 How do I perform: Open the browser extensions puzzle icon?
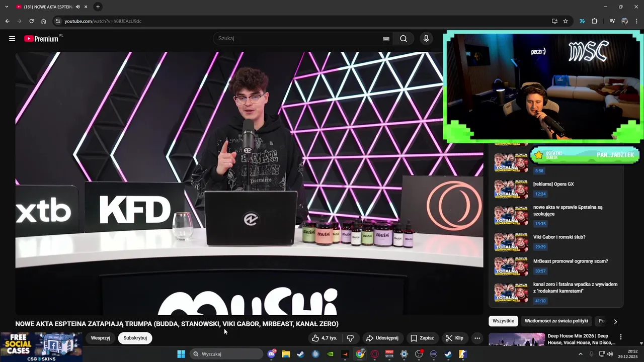(595, 21)
